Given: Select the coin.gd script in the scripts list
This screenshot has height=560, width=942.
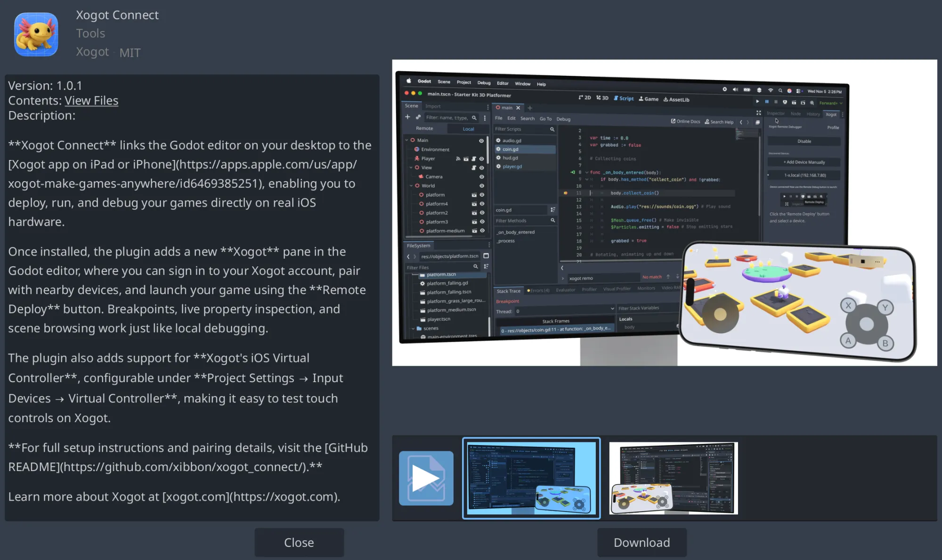Looking at the screenshot, I should pyautogui.click(x=510, y=149).
